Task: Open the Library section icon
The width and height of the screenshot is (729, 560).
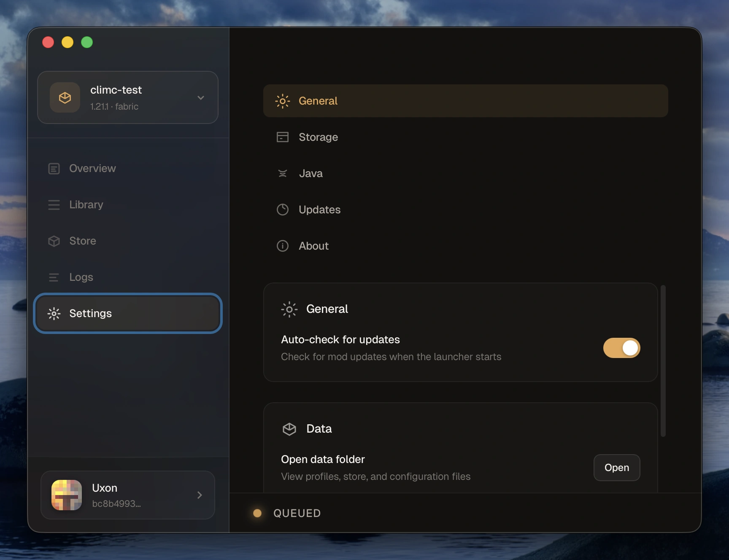Action: pos(54,205)
